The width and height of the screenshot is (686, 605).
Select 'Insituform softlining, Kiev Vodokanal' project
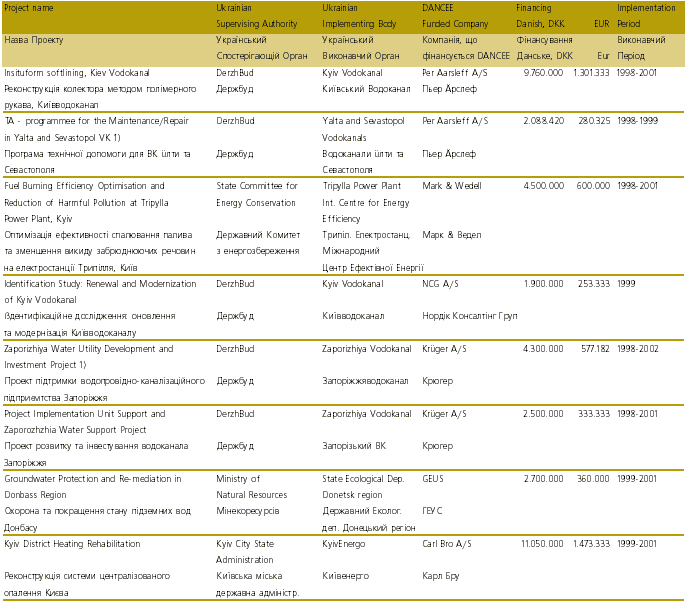(77, 73)
